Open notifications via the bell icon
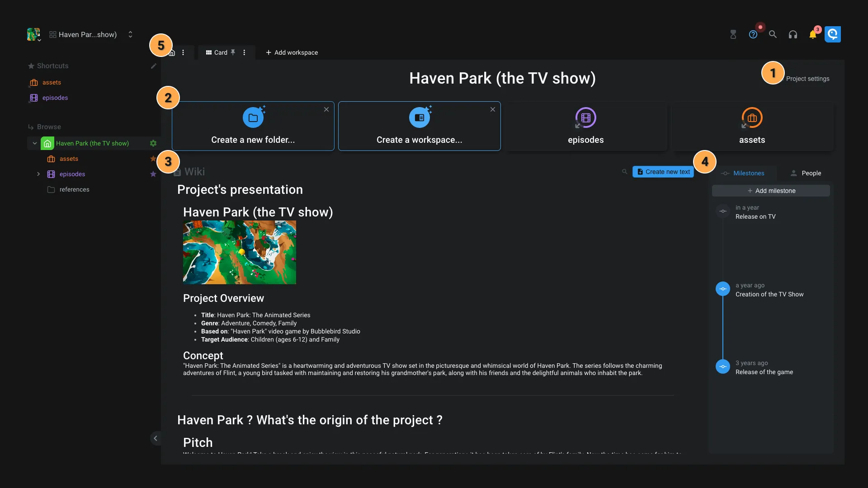868x488 pixels. point(813,34)
